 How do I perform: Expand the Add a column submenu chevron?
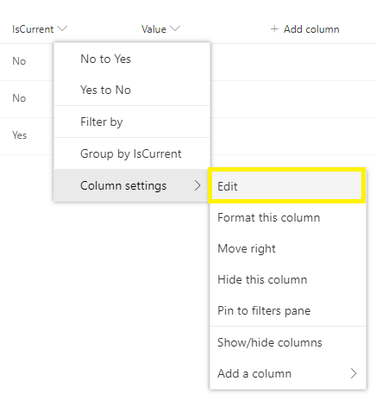pyautogui.click(x=354, y=373)
